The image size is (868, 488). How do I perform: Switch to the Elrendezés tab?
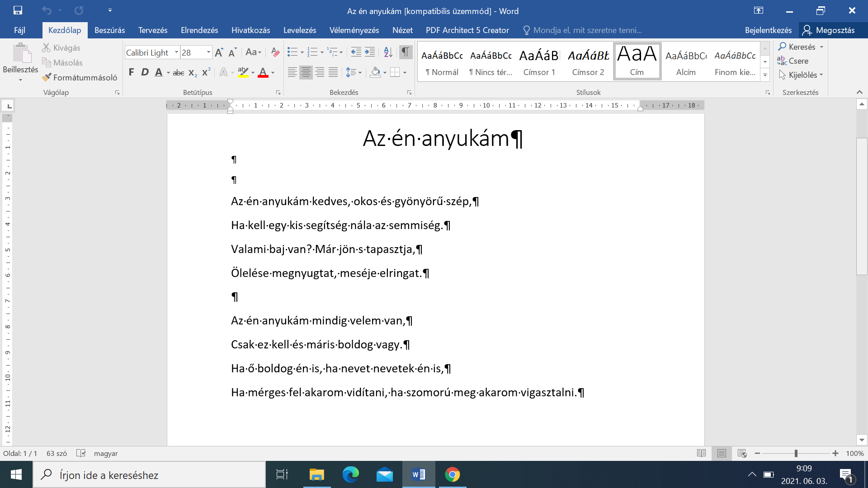tap(199, 30)
